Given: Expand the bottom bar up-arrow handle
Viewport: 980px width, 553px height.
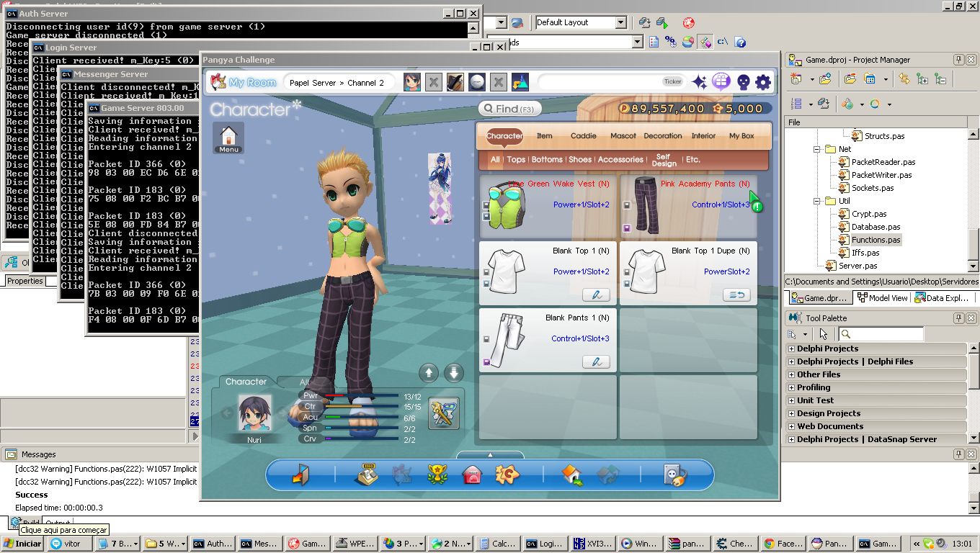Looking at the screenshot, I should pos(490,454).
